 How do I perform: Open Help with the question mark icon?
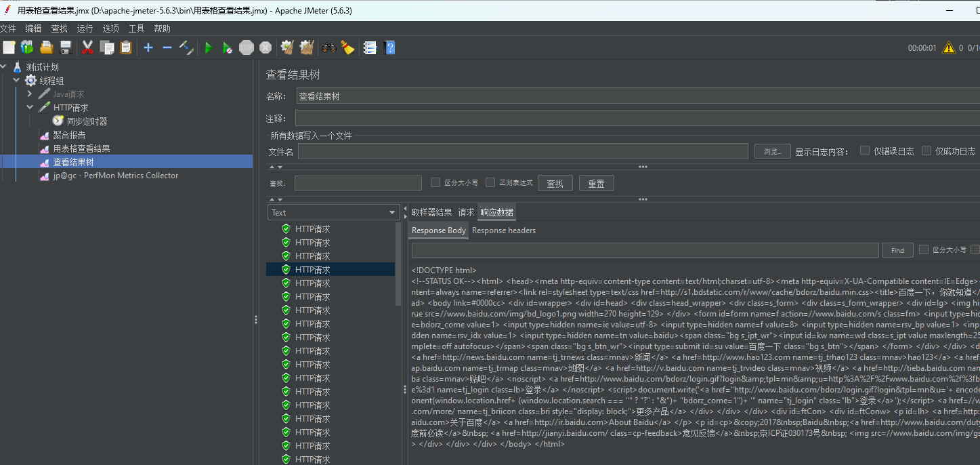[x=389, y=47]
